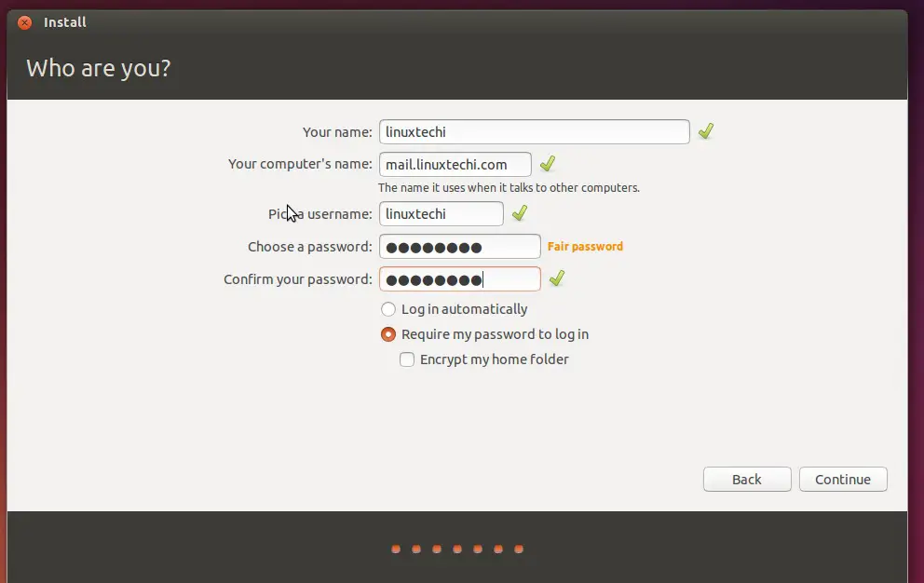The image size is (924, 583).
Task: Enable Encrypt my home folder checkbox
Action: (x=407, y=359)
